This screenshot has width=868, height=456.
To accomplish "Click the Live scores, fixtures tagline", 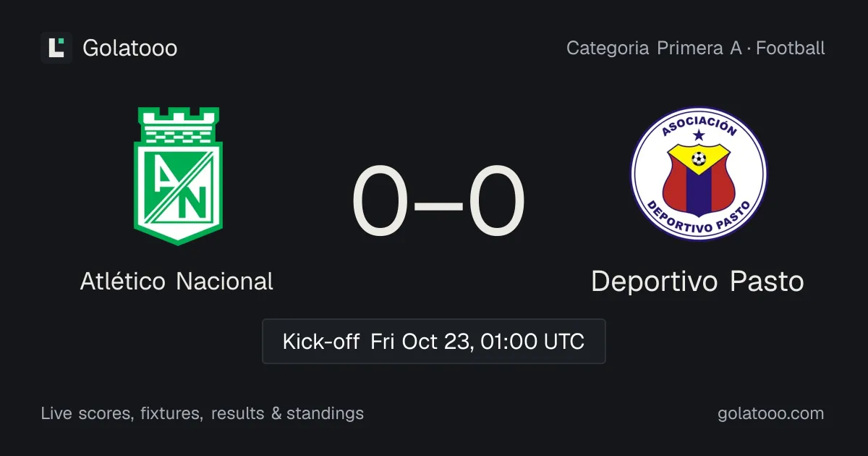I will 121,413.
